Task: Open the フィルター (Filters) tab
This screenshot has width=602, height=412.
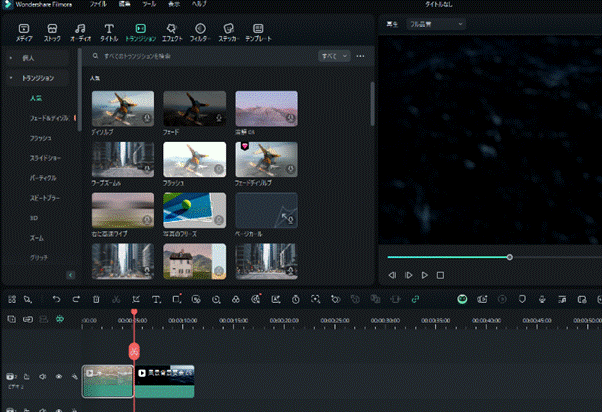Action: pos(200,33)
